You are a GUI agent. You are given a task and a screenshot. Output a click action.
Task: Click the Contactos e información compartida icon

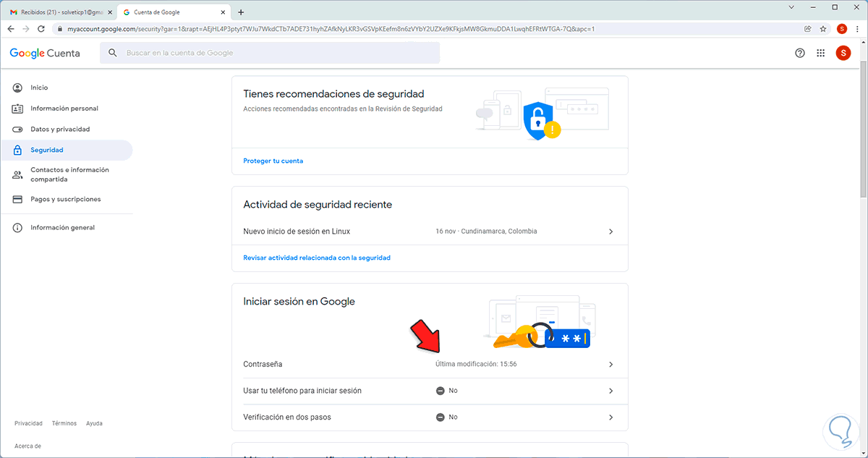pyautogui.click(x=18, y=174)
